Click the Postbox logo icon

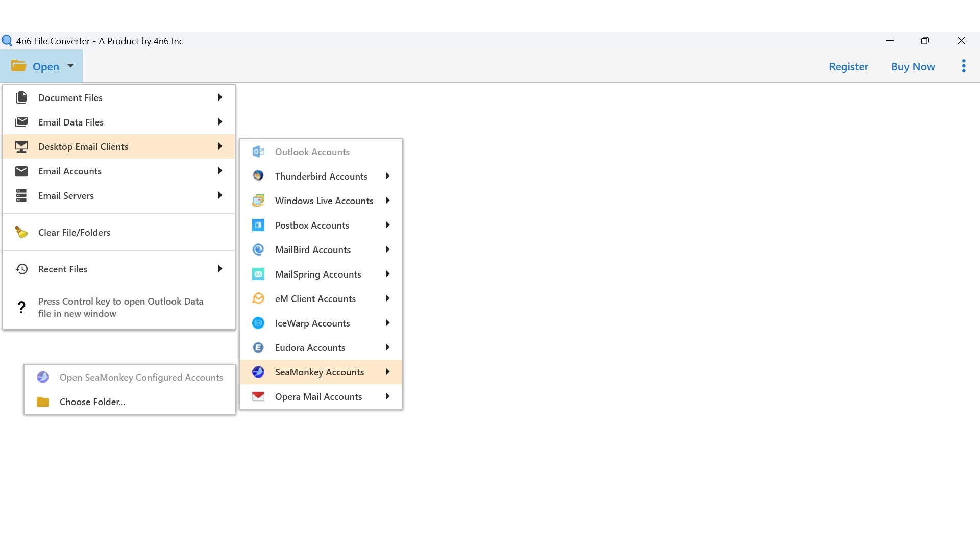point(258,225)
